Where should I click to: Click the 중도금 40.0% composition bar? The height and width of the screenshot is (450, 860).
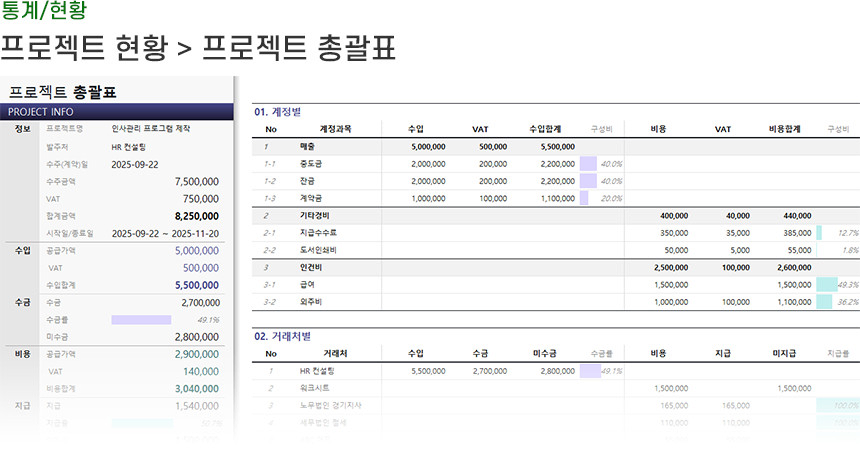pyautogui.click(x=587, y=164)
